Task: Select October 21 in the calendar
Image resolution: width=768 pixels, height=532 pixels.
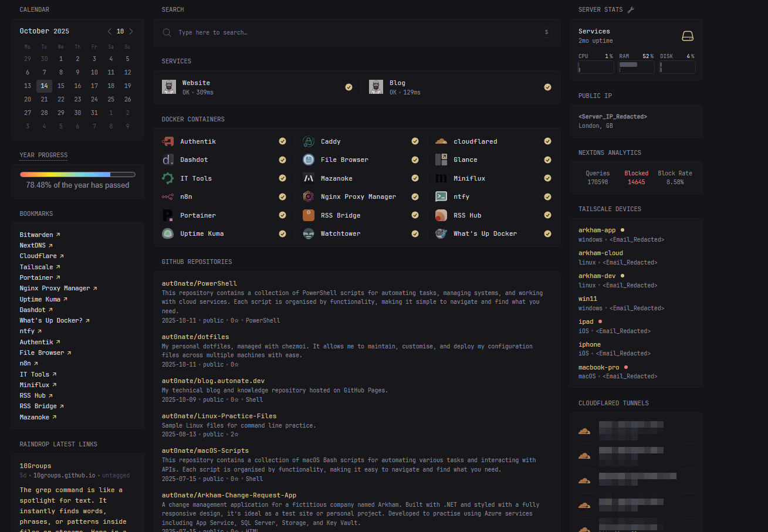Action: (x=44, y=100)
